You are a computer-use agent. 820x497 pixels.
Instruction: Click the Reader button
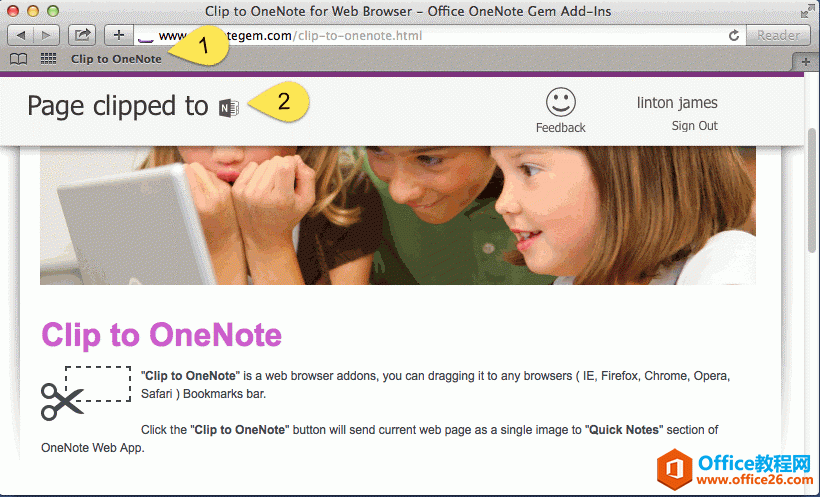[x=779, y=36]
